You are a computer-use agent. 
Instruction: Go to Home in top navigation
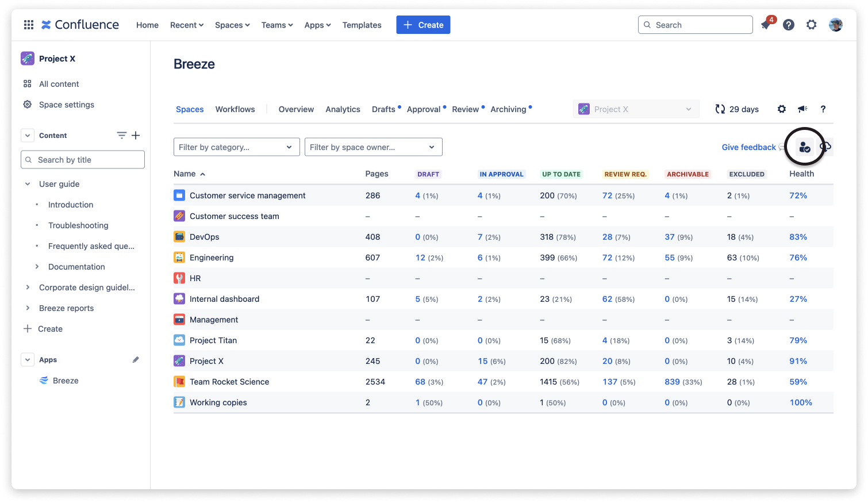coord(147,25)
